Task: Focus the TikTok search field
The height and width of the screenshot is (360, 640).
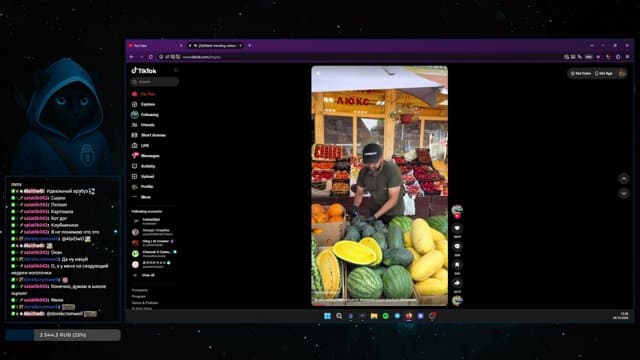Action: coord(155,82)
